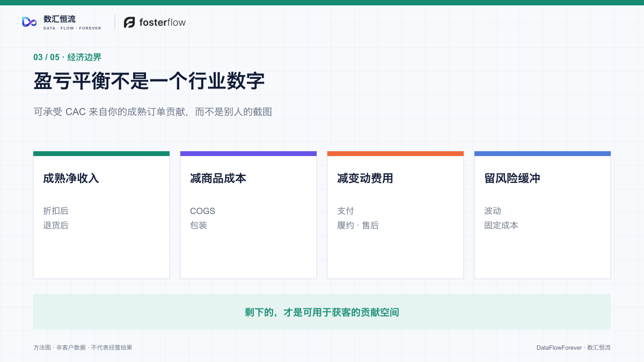Screen dimensions: 644x362
Task: Click the 波动 text
Action: tap(493, 211)
